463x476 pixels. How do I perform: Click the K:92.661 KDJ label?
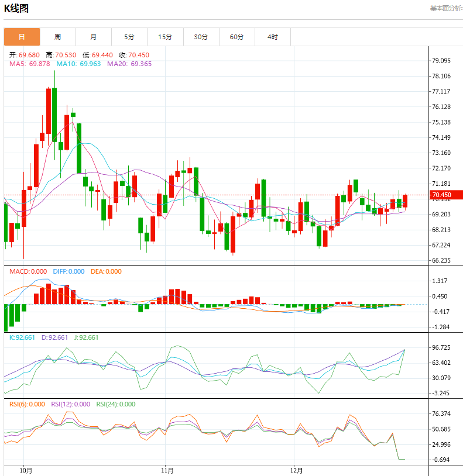click(x=22, y=337)
